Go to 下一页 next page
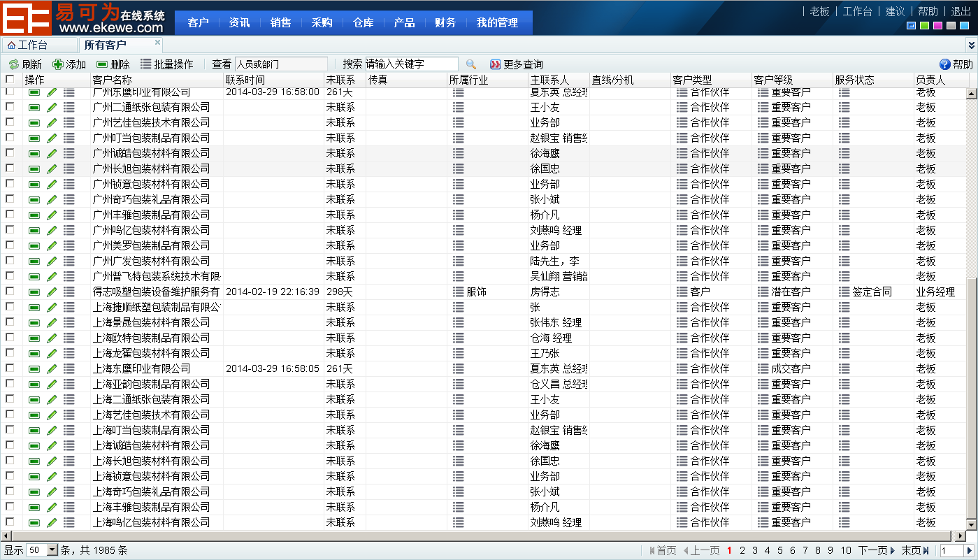The width and height of the screenshot is (978, 560). pyautogui.click(x=877, y=551)
